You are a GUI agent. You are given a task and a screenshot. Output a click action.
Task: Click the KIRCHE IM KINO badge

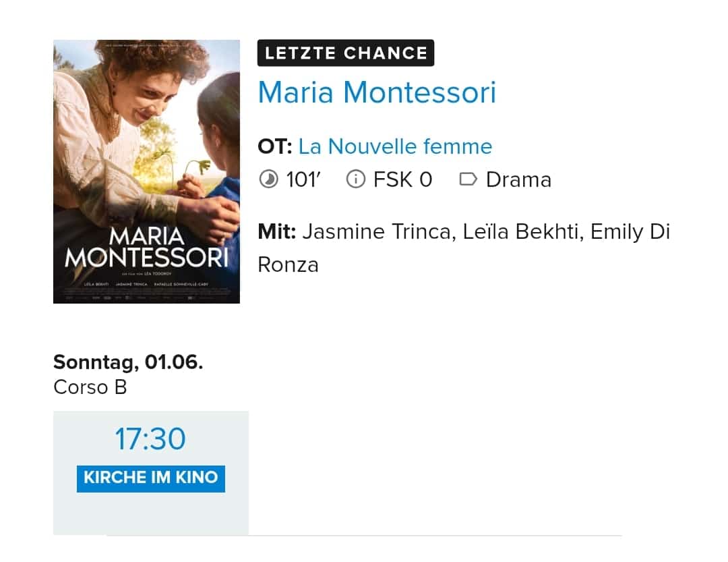click(151, 478)
